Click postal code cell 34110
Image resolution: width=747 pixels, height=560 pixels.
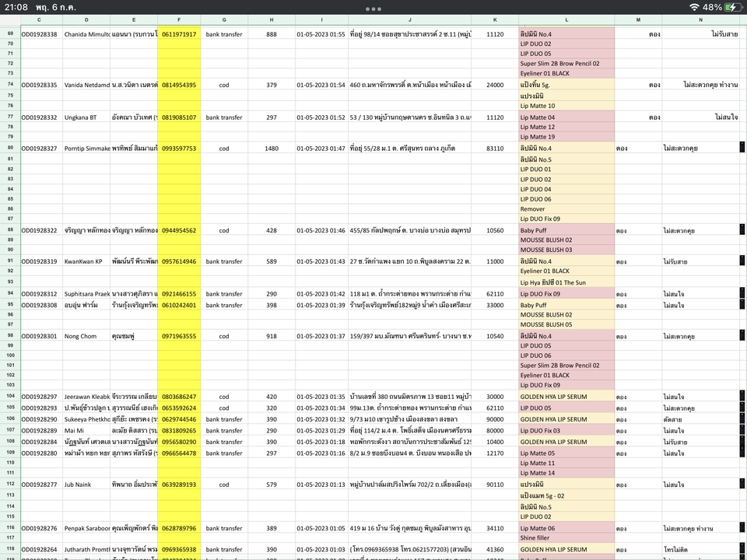pos(495,529)
